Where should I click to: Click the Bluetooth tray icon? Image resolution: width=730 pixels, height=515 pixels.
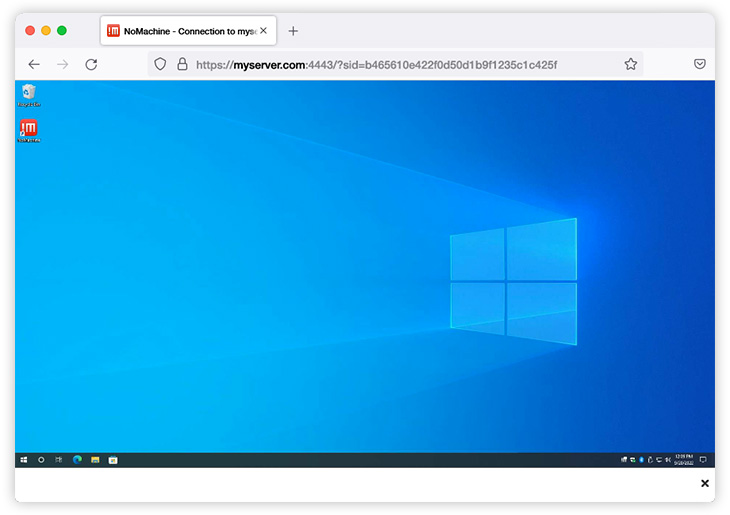point(641,460)
